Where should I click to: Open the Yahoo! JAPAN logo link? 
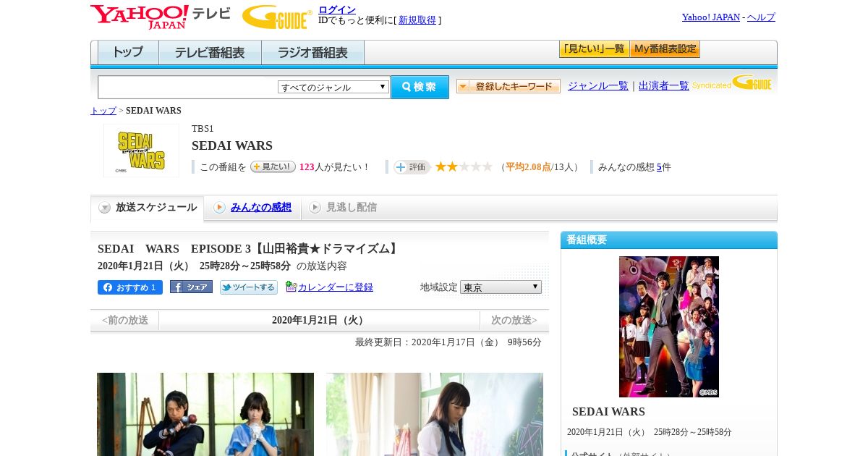click(139, 17)
